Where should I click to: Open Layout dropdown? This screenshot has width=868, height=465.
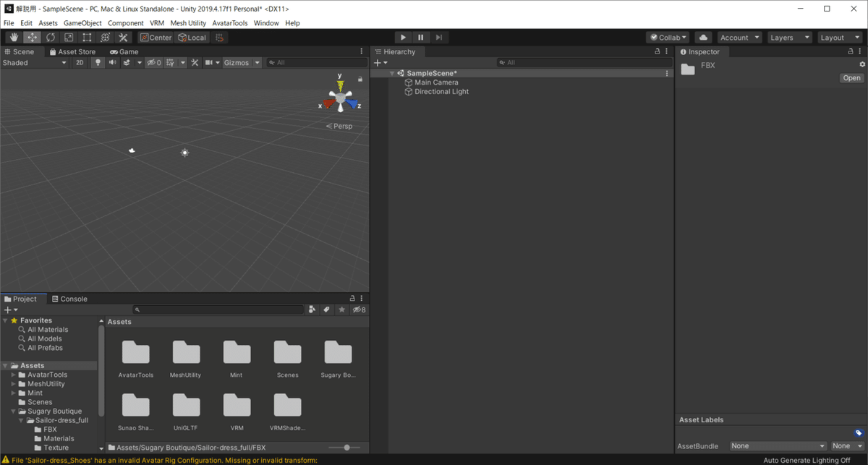pos(840,38)
